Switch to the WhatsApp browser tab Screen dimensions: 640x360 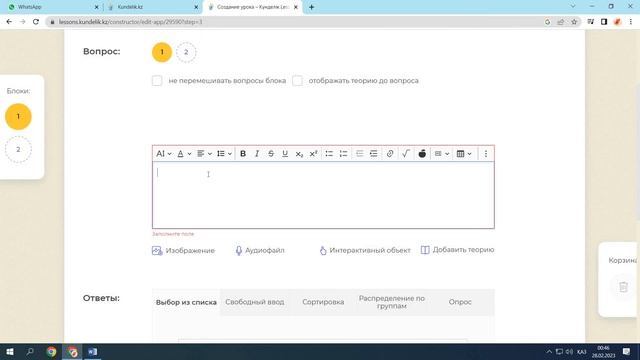[53, 7]
